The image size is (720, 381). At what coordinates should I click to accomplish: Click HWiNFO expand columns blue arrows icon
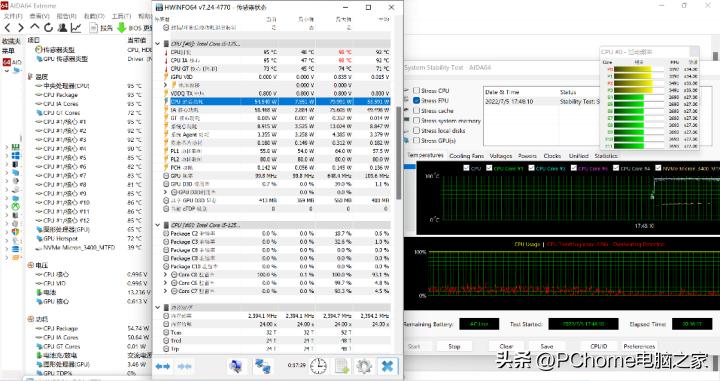coord(163,366)
